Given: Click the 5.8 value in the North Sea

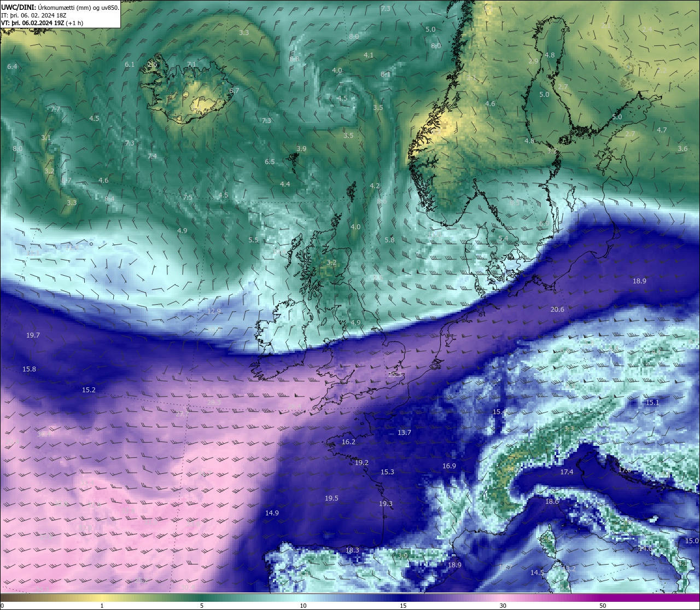Looking at the screenshot, I should click(389, 240).
